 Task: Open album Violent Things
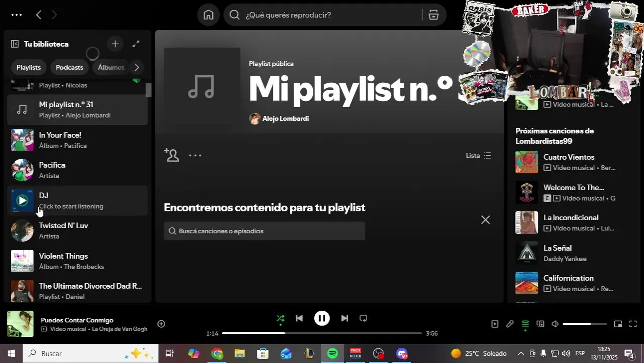(x=77, y=261)
